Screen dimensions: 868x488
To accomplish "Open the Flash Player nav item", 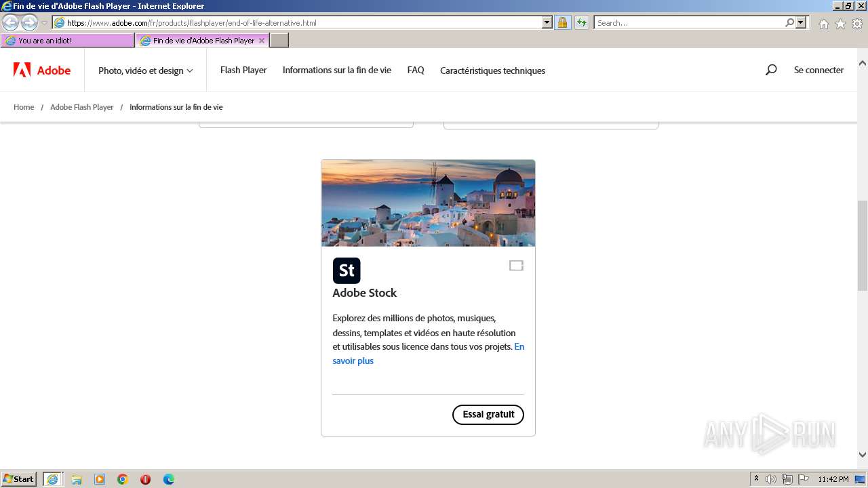I will pyautogui.click(x=243, y=70).
